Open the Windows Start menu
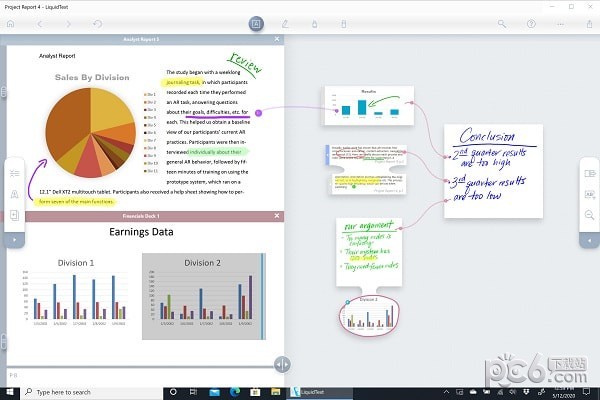Screen dimensions: 600x400 point(10,392)
